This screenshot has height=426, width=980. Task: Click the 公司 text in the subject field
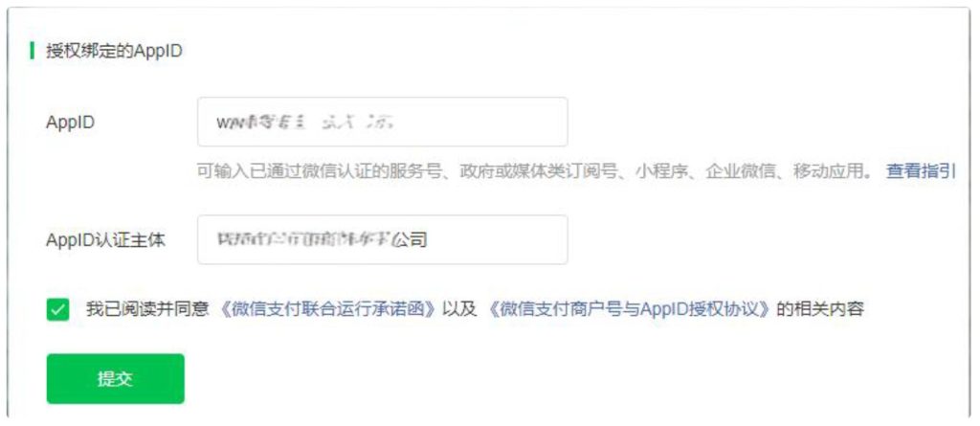coord(410,239)
